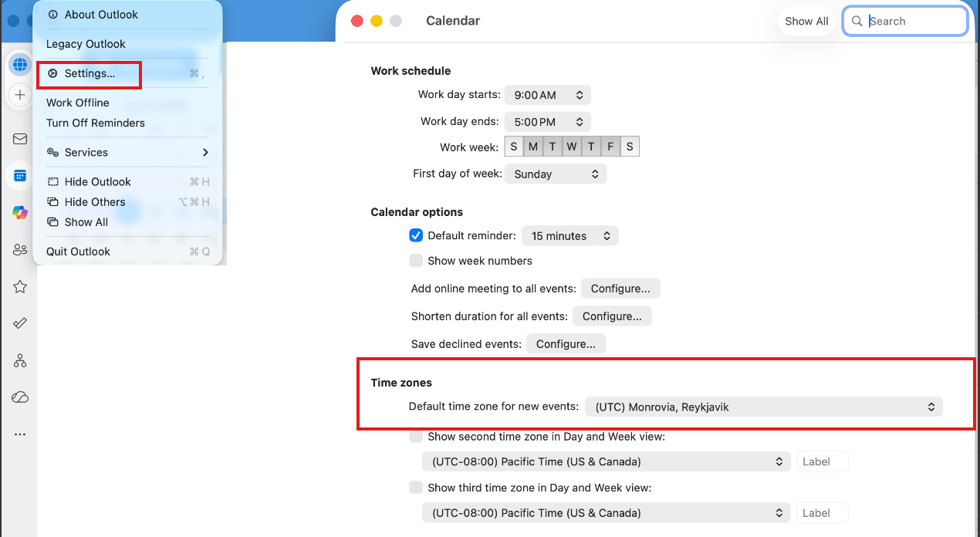The image size is (980, 537).
Task: Click the plus add-account icon in sidebar
Action: click(20, 95)
